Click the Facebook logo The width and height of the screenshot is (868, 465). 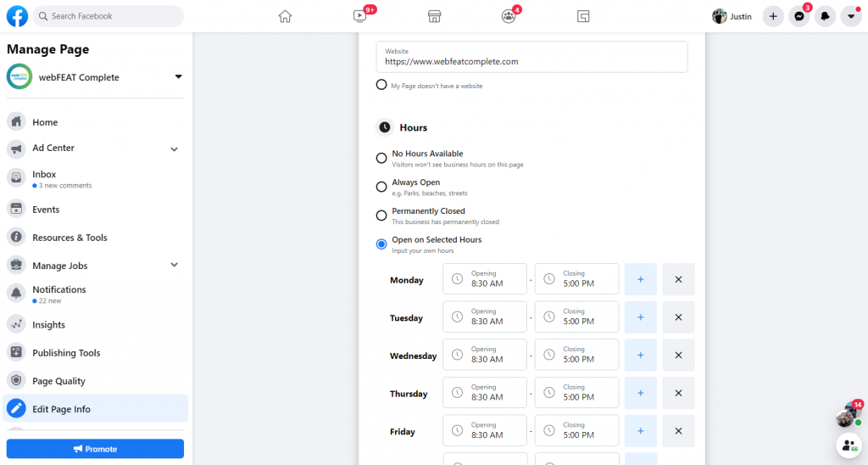pyautogui.click(x=17, y=16)
